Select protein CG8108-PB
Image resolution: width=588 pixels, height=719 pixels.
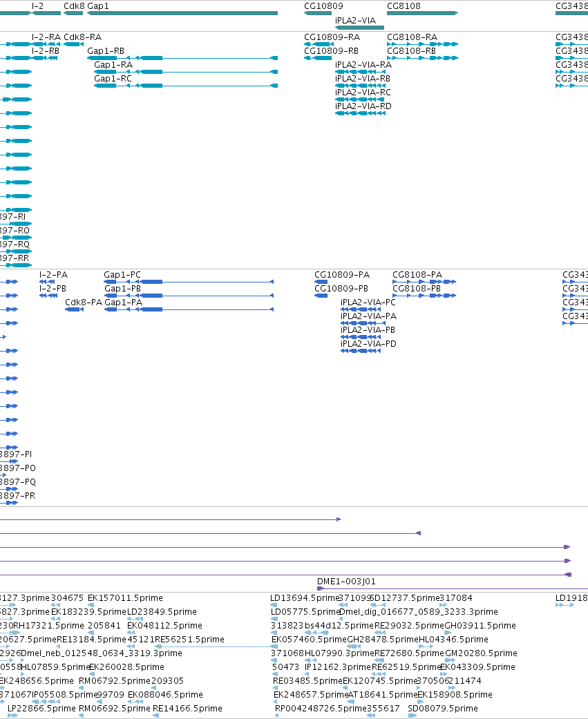coord(424,296)
